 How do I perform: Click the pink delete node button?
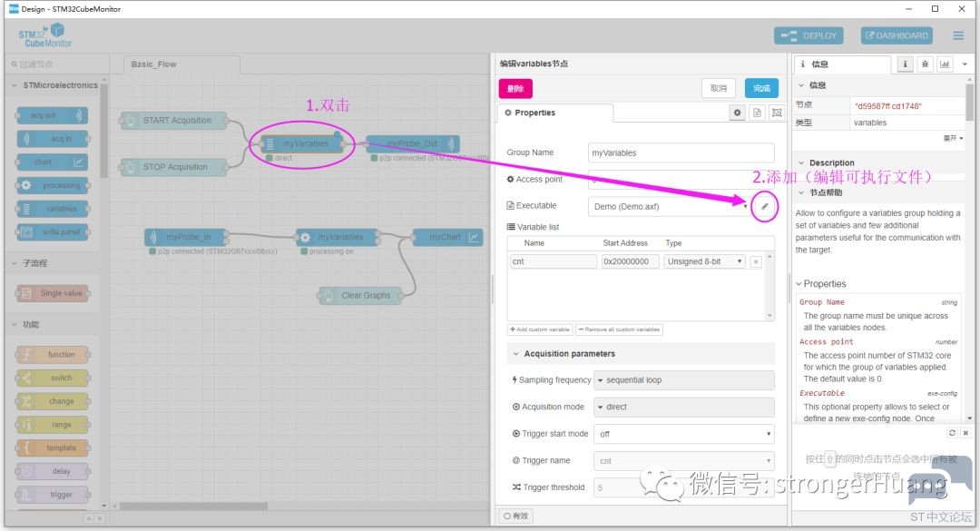(515, 88)
